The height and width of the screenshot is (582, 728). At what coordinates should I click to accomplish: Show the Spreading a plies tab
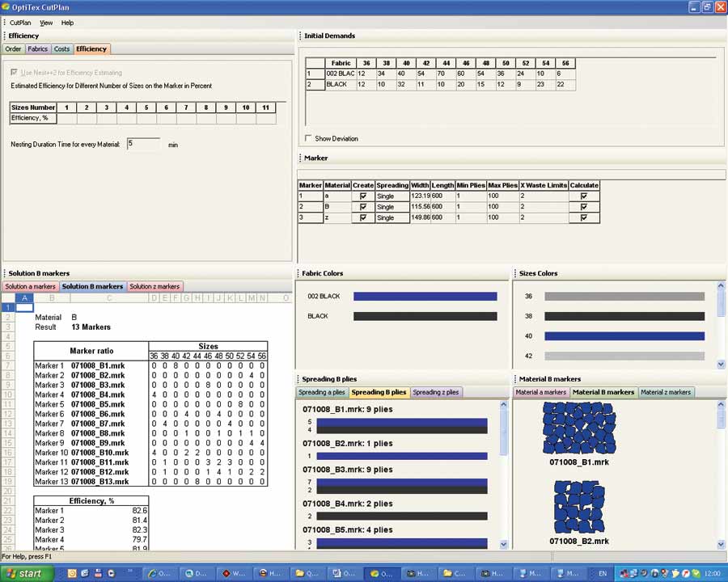click(322, 393)
